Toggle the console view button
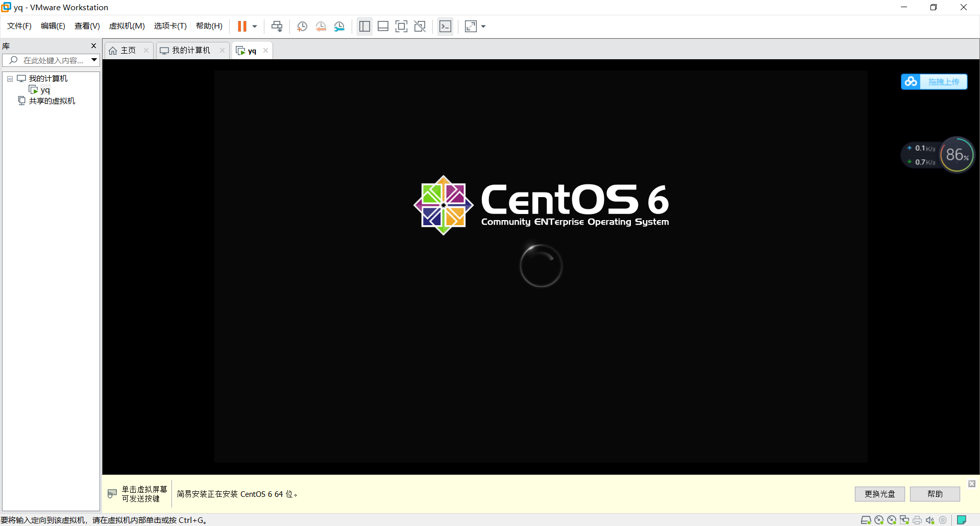 446,27
